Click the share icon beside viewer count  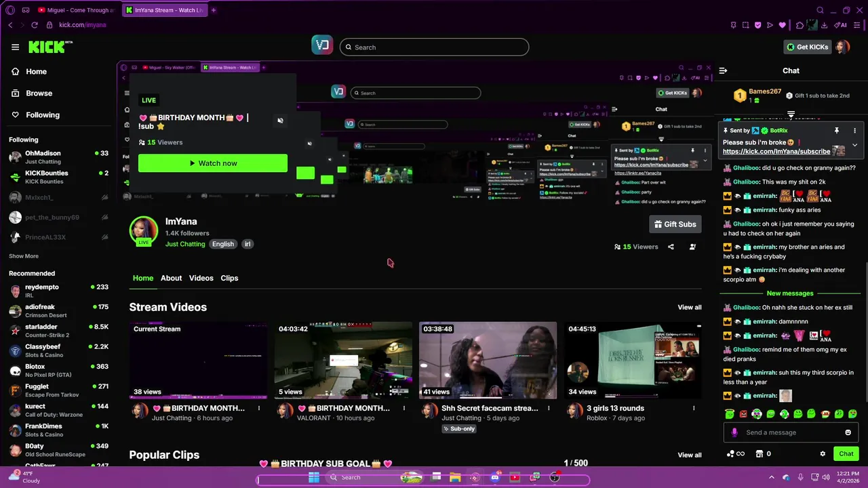click(x=671, y=247)
